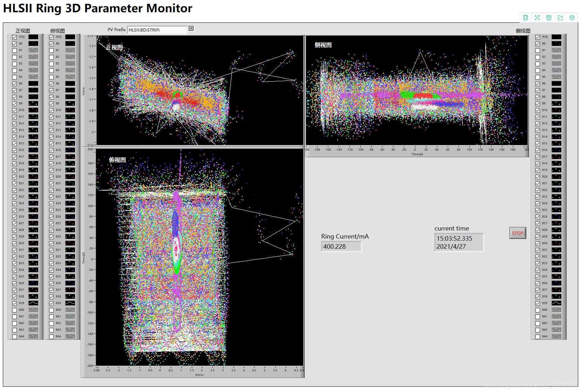Image resolution: width=581 pixels, height=392 pixels.
Task: Click the PV Prefix label
Action: pyautogui.click(x=116, y=30)
